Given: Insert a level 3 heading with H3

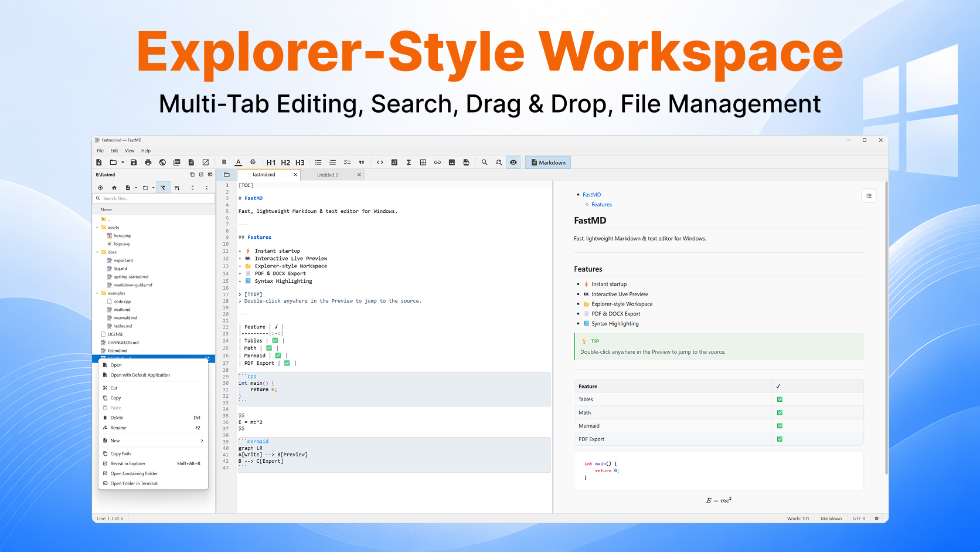Looking at the screenshot, I should 300,162.
